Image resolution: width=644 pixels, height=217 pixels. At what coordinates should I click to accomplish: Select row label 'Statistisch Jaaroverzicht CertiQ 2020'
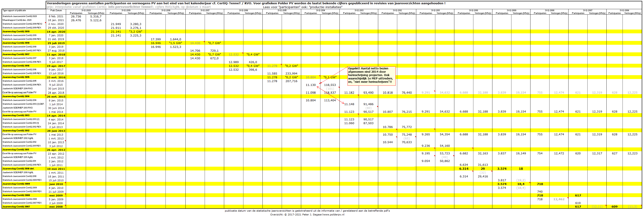pos(20,16)
